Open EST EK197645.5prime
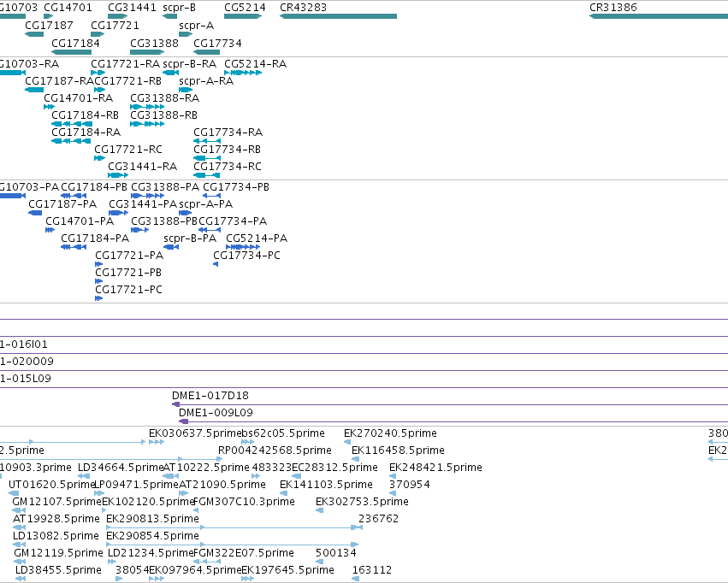The image size is (728, 583). (287, 570)
